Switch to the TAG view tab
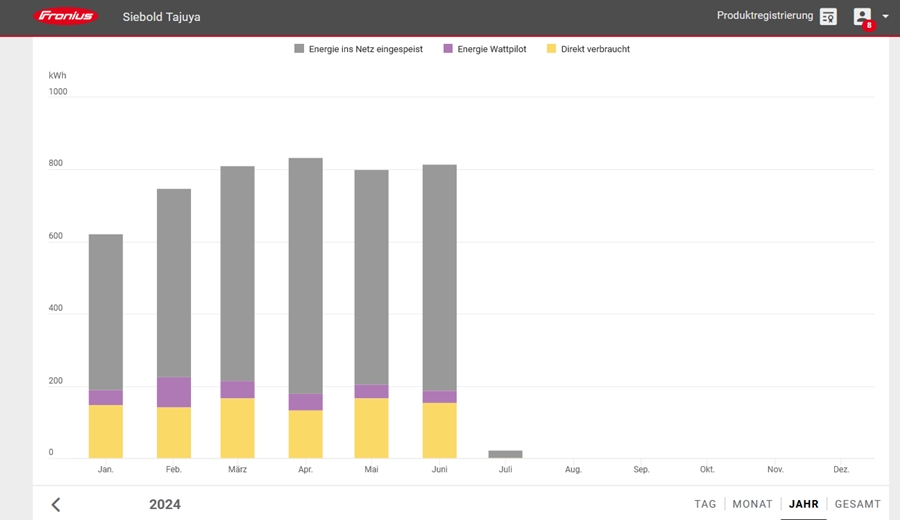Image resolution: width=900 pixels, height=520 pixels. point(705,504)
